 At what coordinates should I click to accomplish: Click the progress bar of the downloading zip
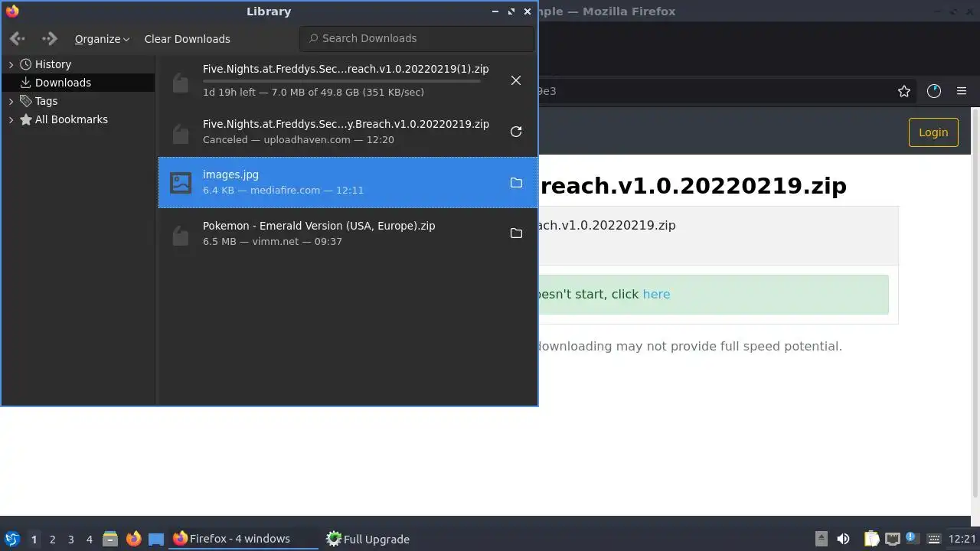click(341, 81)
